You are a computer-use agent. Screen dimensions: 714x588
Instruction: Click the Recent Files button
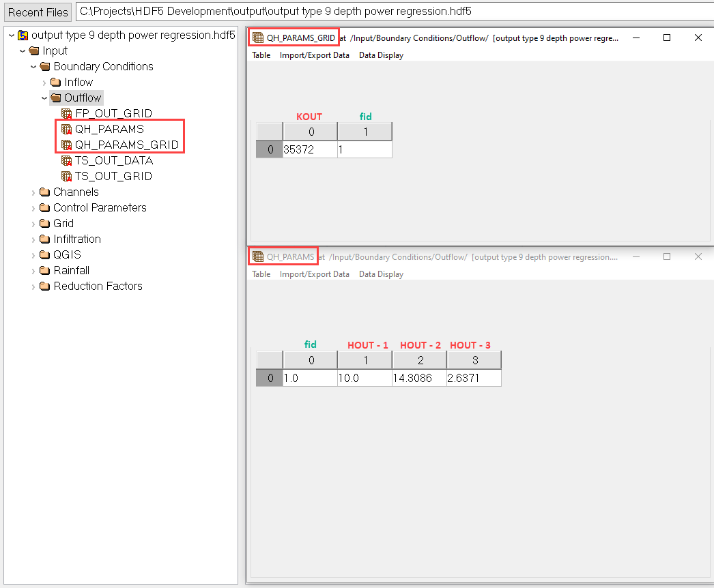[x=38, y=12]
